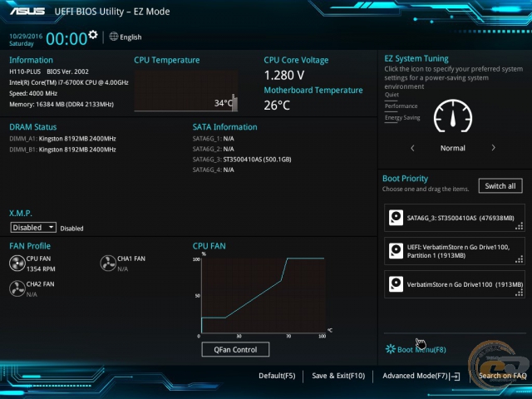Click disk icon of SATA6G_3 boot item

[x=396, y=218]
